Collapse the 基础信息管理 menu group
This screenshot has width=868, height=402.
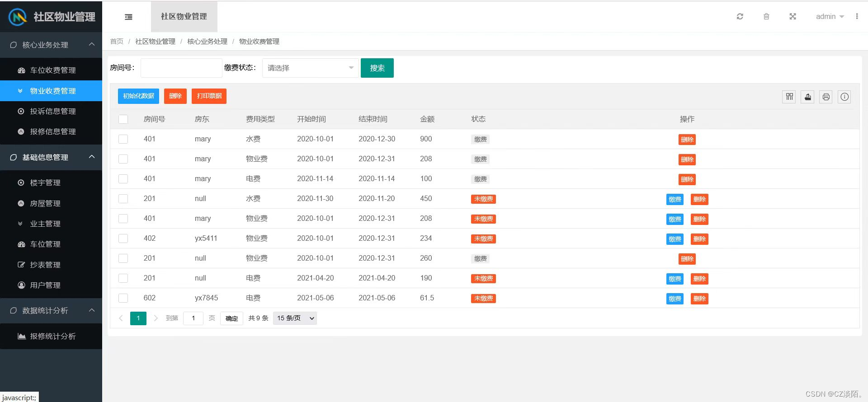(x=51, y=157)
